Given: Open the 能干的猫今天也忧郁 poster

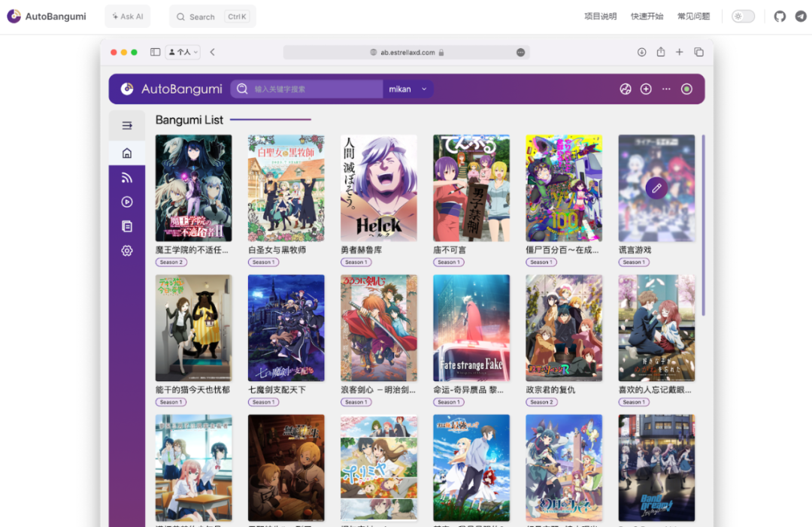Looking at the screenshot, I should click(194, 328).
